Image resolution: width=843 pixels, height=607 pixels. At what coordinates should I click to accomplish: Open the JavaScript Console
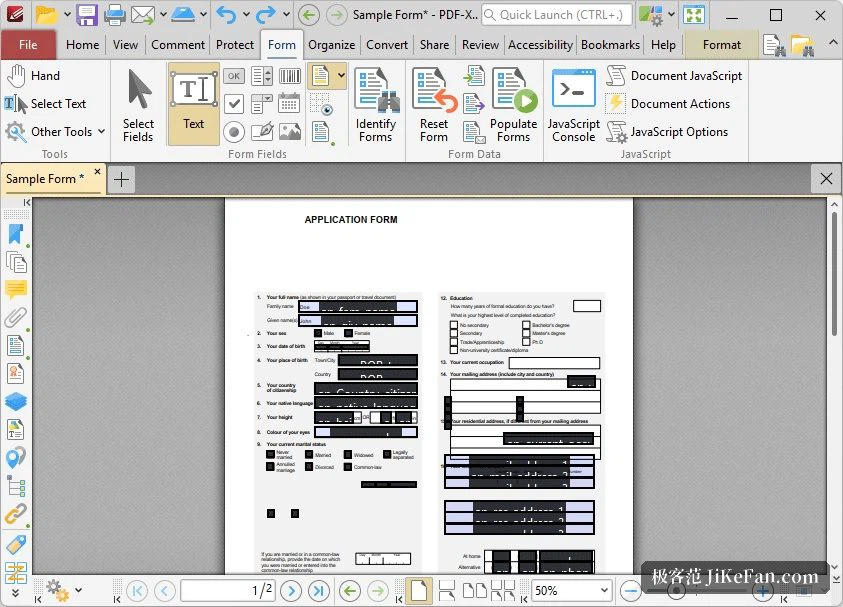574,105
